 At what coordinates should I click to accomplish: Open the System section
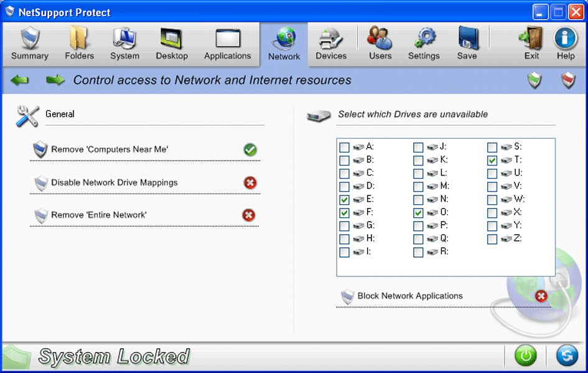point(124,44)
